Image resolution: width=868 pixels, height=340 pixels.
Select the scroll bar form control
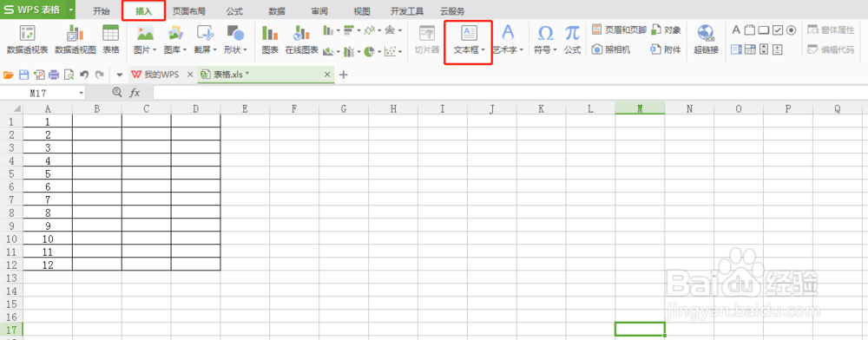tap(764, 49)
